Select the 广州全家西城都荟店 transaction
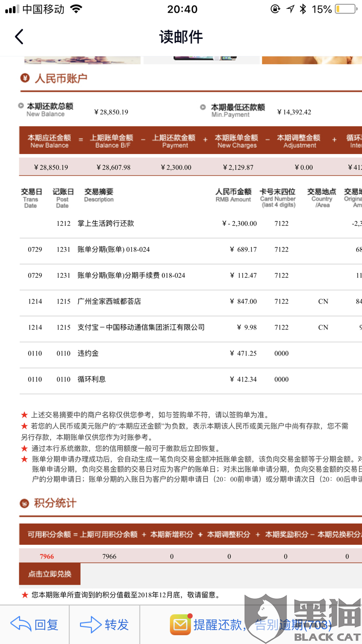 click(x=109, y=301)
